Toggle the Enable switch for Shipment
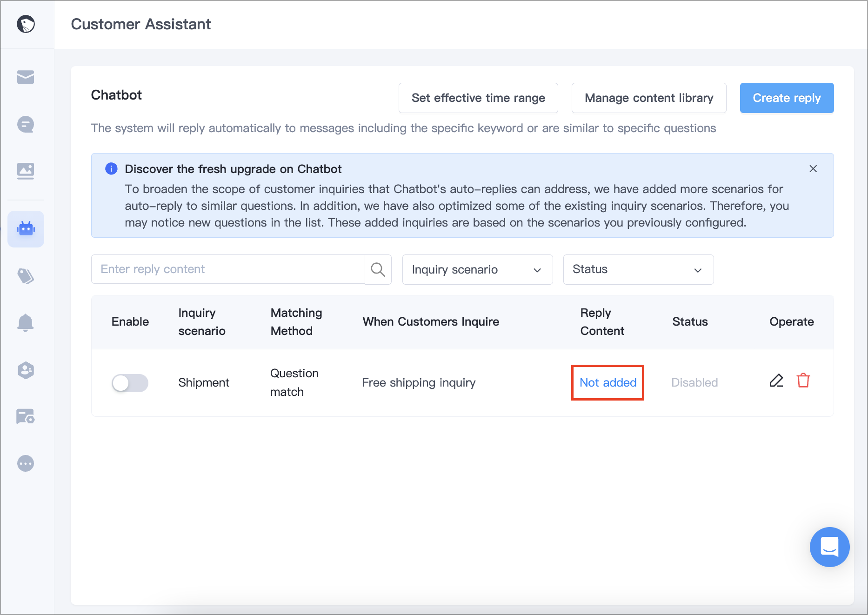Screen dimensions: 868x615 [130, 383]
